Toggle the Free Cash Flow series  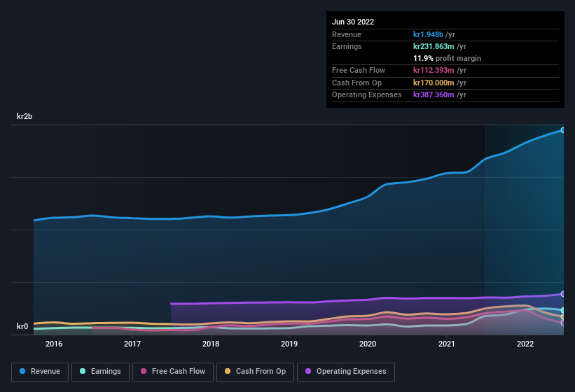coord(173,372)
